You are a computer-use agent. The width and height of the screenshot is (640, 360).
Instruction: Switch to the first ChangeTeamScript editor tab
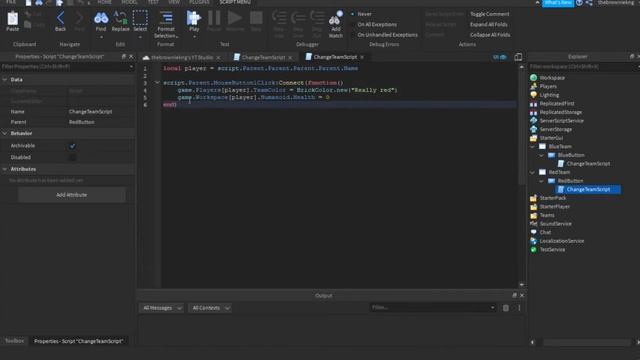click(x=263, y=57)
